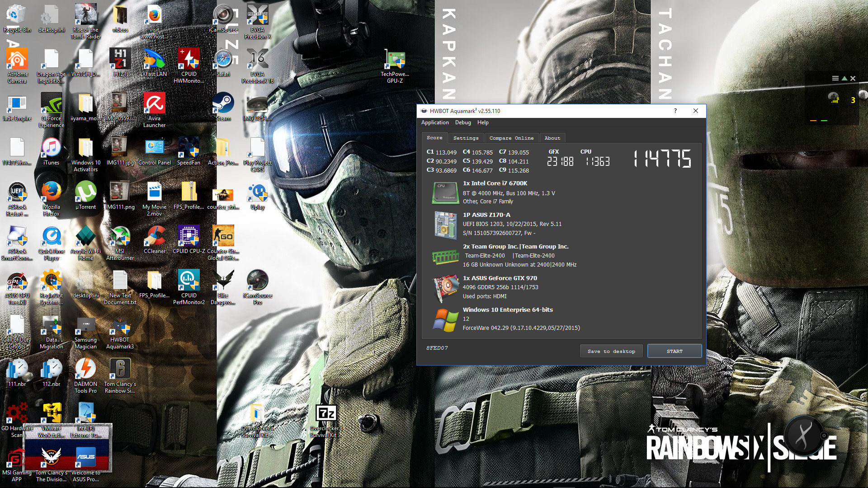This screenshot has height=488, width=868.
Task: Close the overlay widget
Action: (x=853, y=78)
